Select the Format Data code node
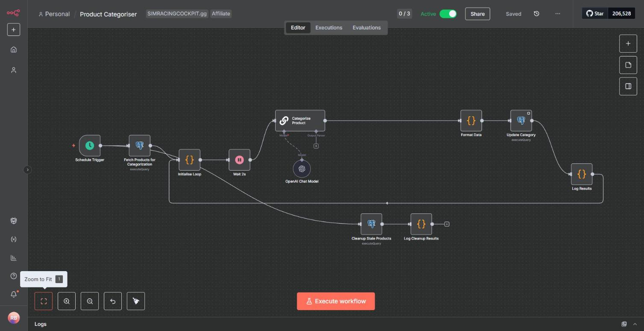 point(471,121)
